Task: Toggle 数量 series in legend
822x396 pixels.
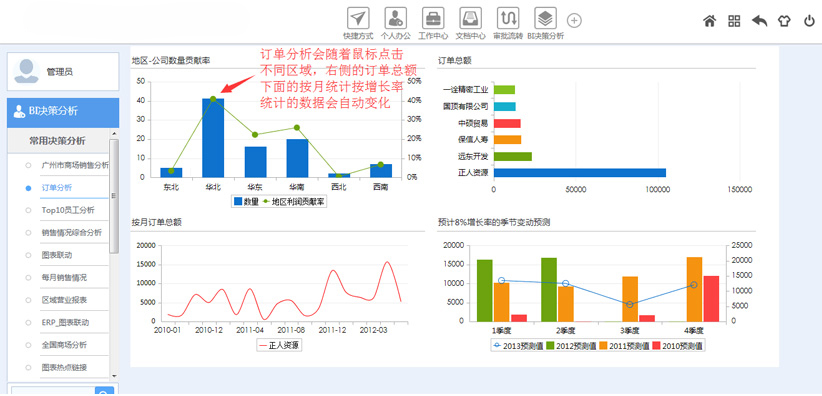Action: [246, 201]
